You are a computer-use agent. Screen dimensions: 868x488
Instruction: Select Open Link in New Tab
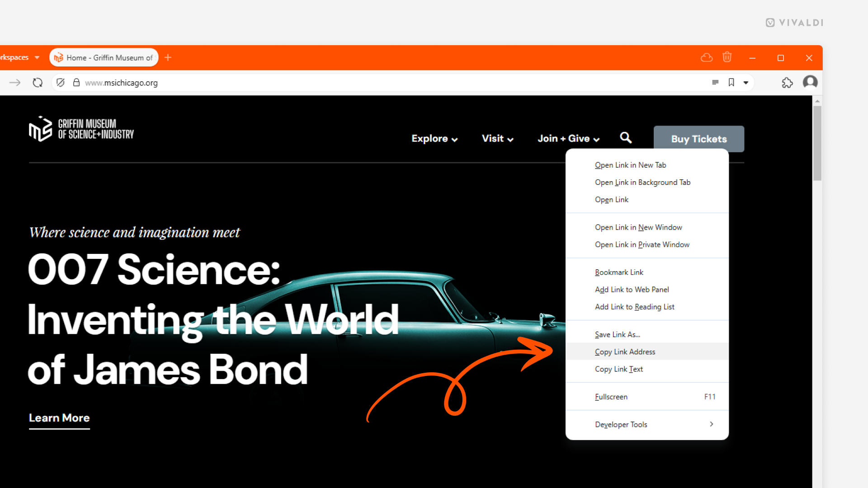click(631, 165)
